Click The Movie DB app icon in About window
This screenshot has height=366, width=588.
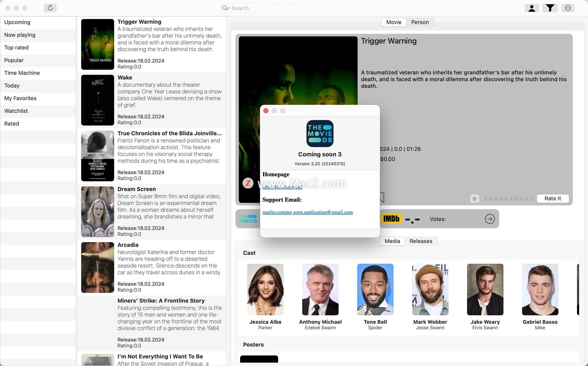(320, 134)
